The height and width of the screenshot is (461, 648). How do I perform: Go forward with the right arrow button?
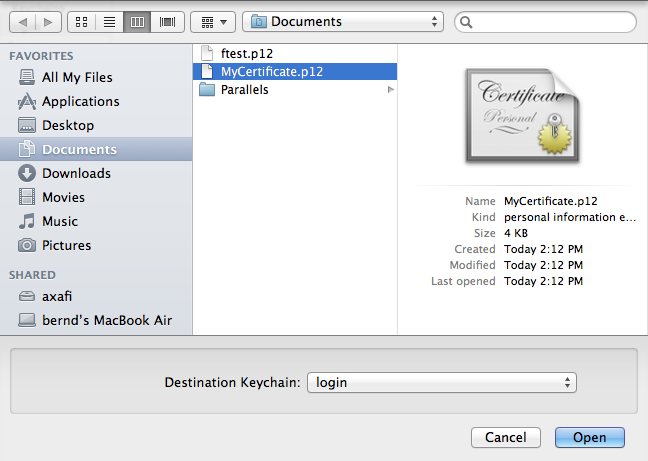(48, 22)
